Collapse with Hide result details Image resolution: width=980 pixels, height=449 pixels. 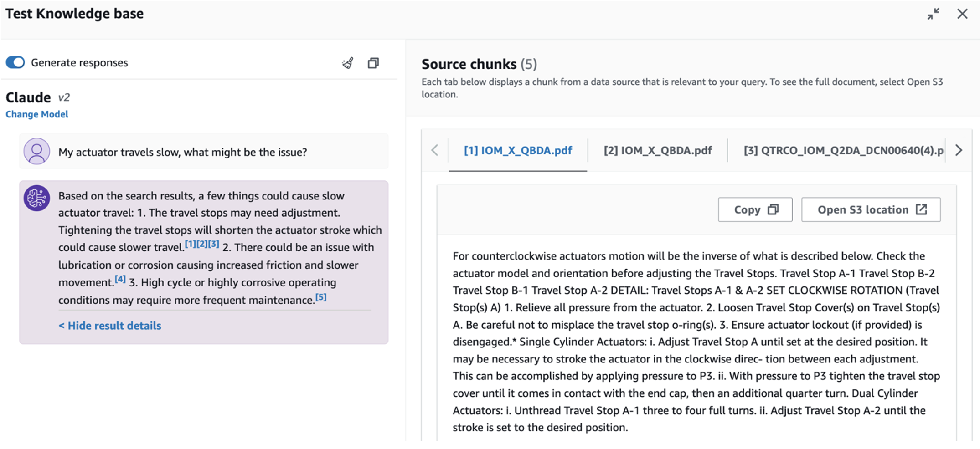pyautogui.click(x=110, y=326)
